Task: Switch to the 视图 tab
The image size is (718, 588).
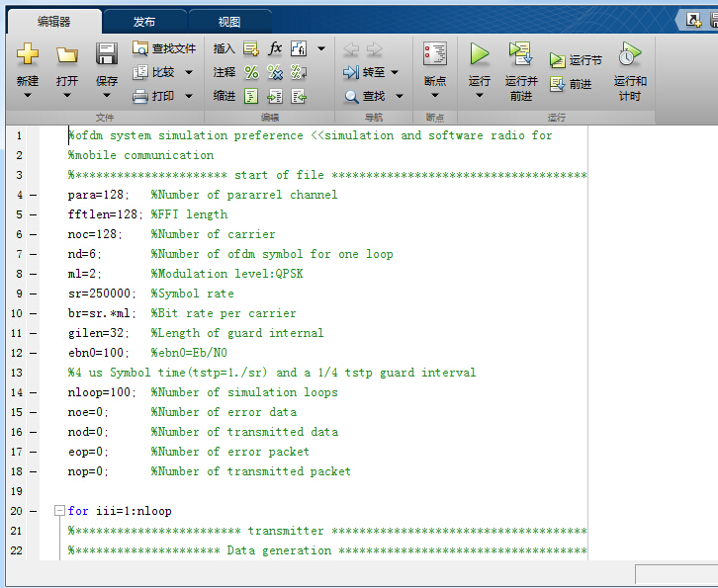Action: (229, 22)
